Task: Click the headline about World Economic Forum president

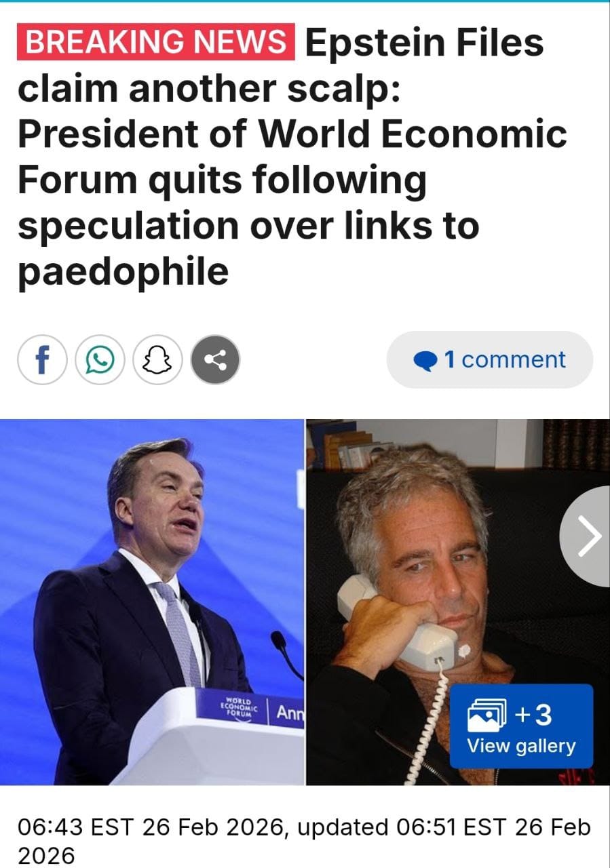Action: 292,157
